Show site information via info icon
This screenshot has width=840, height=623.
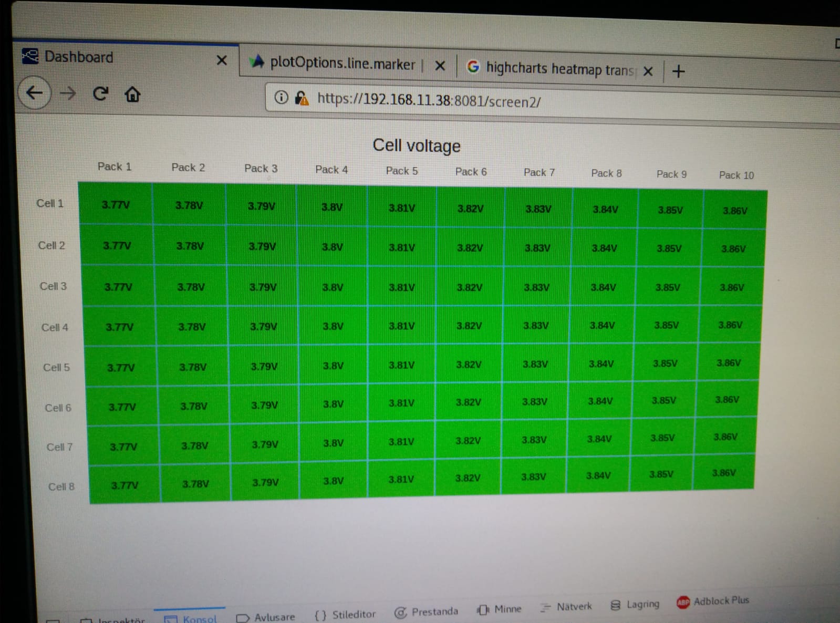281,97
